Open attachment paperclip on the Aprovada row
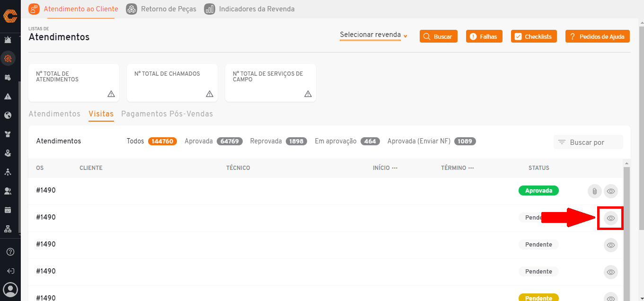644x301 pixels. click(594, 191)
